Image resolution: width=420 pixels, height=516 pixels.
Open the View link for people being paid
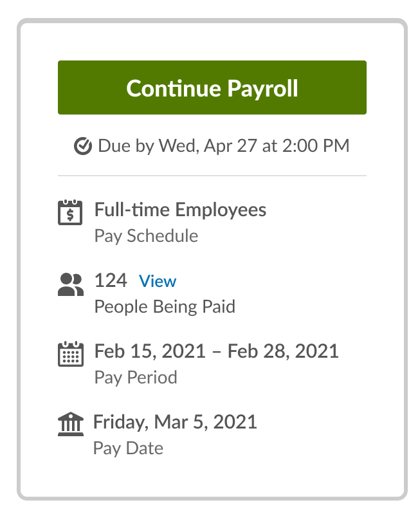[158, 281]
